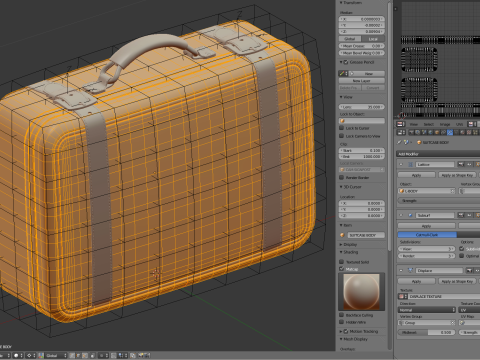Click Apply as Shape Key for Displace
Viewport: 480px width, 360px height.
[457, 281]
